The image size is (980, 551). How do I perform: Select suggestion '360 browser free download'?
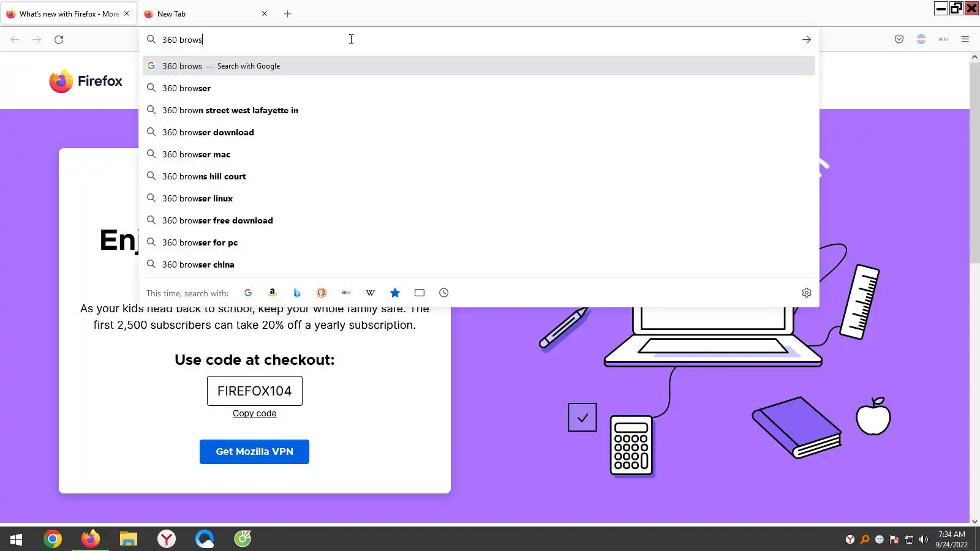point(479,220)
